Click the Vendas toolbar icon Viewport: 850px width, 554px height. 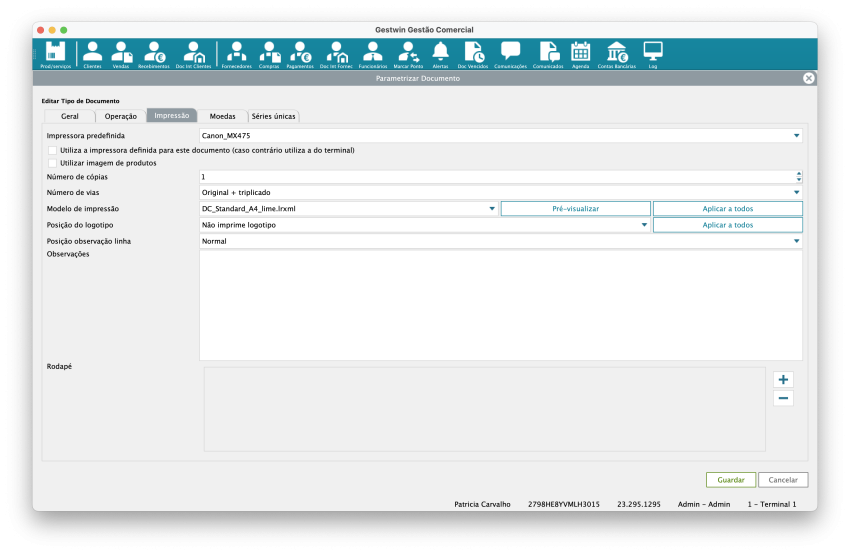pos(121,53)
